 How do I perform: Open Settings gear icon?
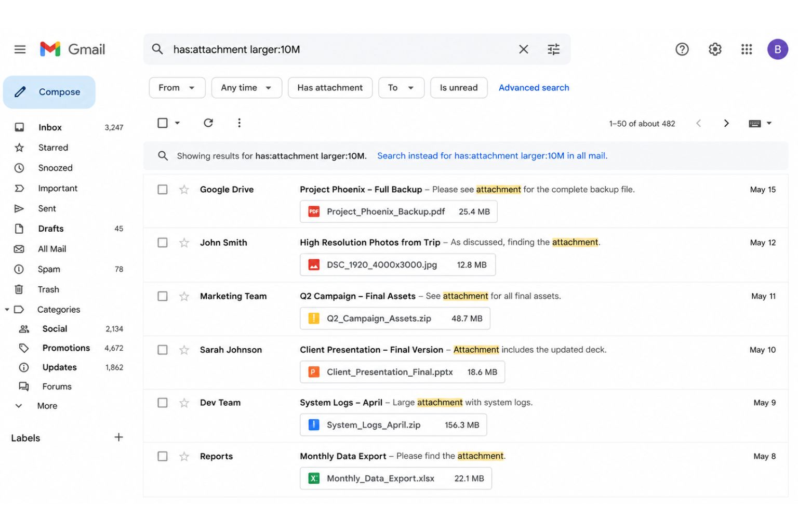pyautogui.click(x=715, y=49)
